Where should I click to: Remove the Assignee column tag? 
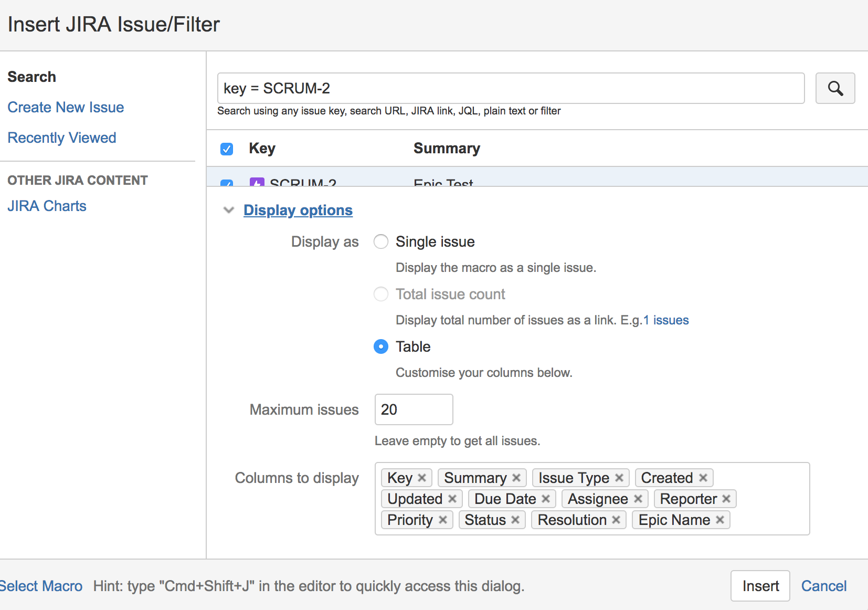click(638, 499)
